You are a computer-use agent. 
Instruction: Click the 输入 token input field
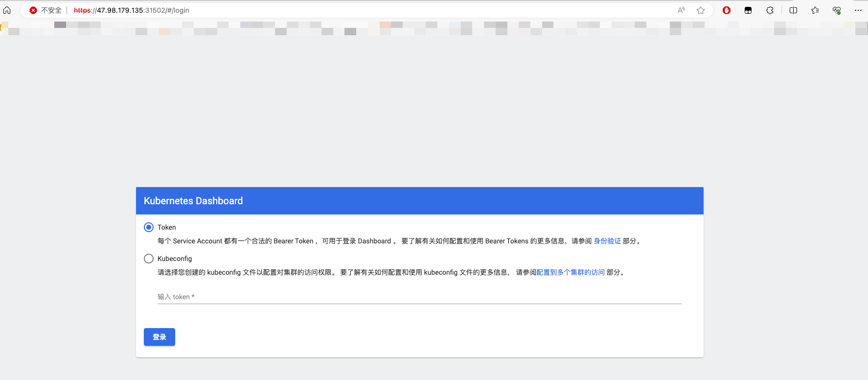pos(420,297)
